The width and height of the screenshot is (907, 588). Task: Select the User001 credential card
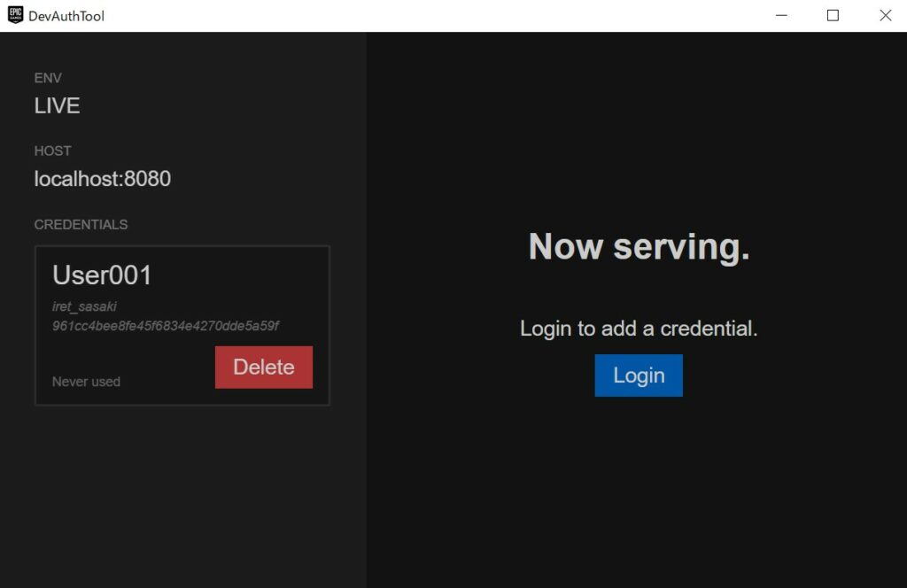click(x=182, y=325)
